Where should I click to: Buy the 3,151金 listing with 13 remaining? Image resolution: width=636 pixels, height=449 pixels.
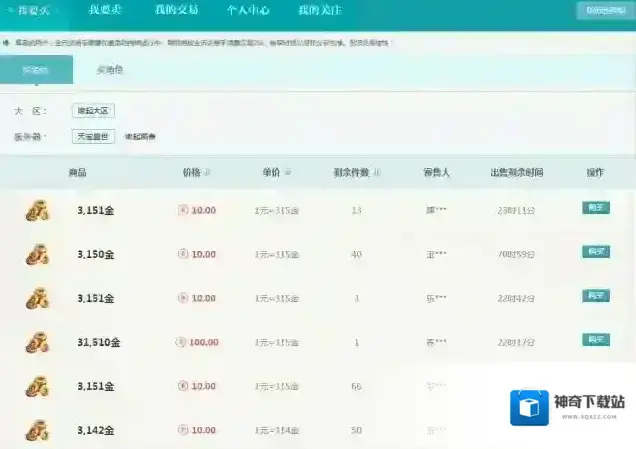click(x=596, y=208)
